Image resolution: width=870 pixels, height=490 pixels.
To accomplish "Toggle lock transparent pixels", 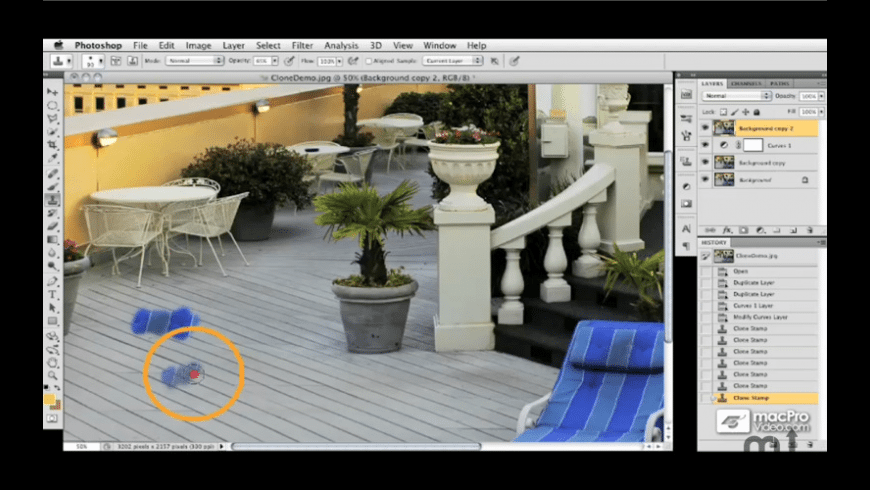I will coord(723,112).
